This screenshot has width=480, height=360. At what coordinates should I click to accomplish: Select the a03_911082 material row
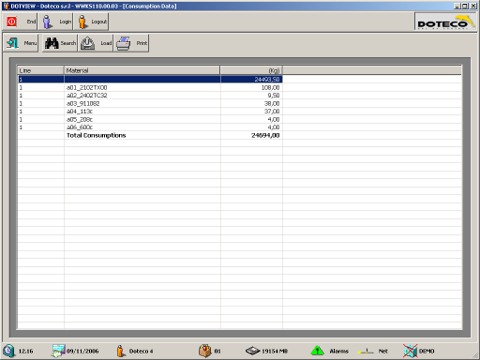150,103
